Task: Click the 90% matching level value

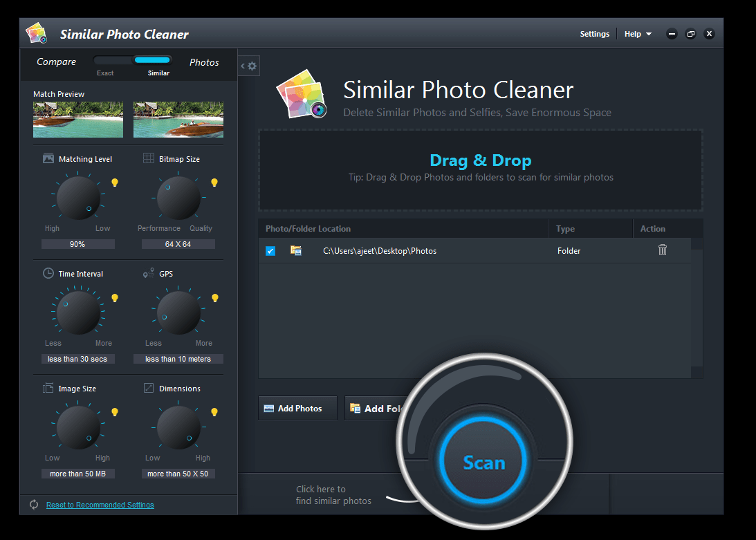Action: coord(77,244)
